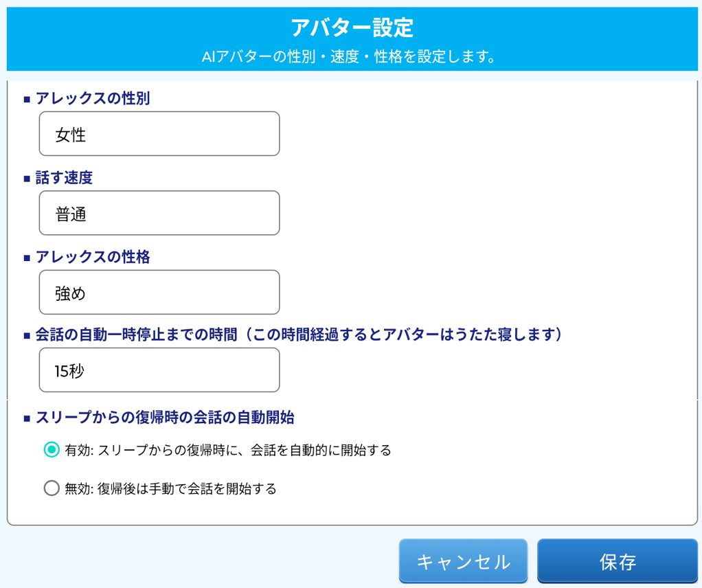Click the キャンセル button
702x588 pixels.
point(463,561)
